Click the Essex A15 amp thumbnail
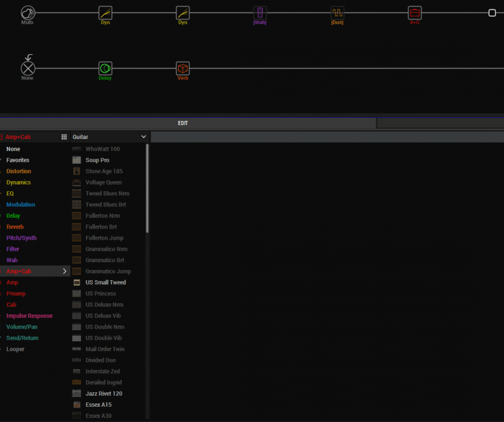Image resolution: width=504 pixels, height=422 pixels. (76, 405)
